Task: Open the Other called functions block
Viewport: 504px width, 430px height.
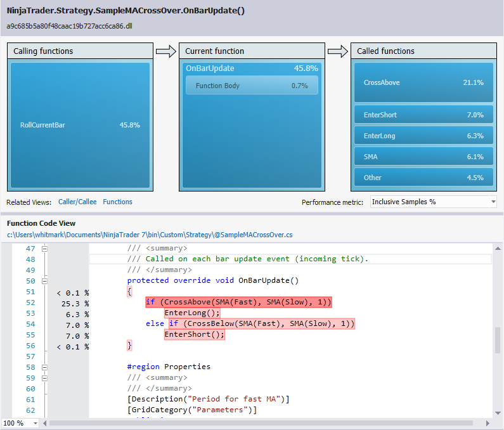Action: pyautogui.click(x=423, y=177)
